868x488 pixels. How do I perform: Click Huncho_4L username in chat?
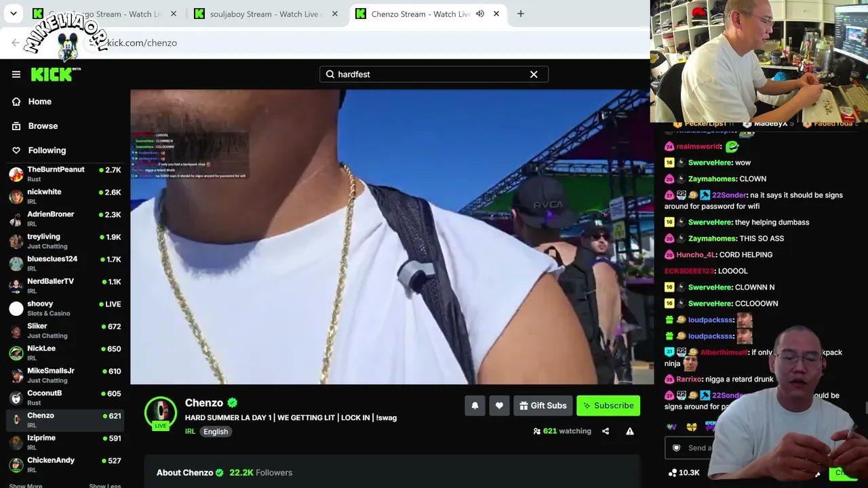click(x=696, y=255)
